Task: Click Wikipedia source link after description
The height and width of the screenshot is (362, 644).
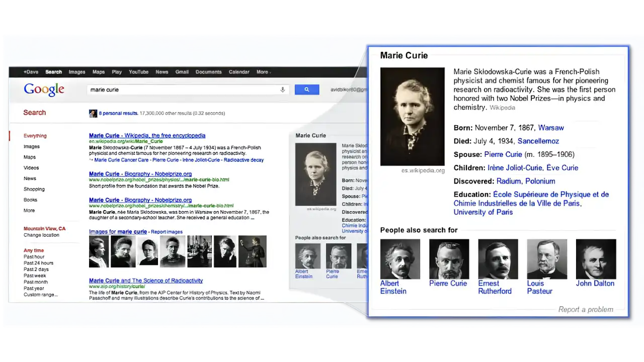Action: (x=502, y=108)
